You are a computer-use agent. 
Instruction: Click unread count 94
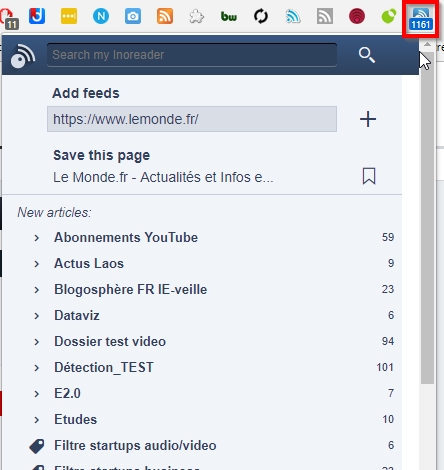coord(388,341)
